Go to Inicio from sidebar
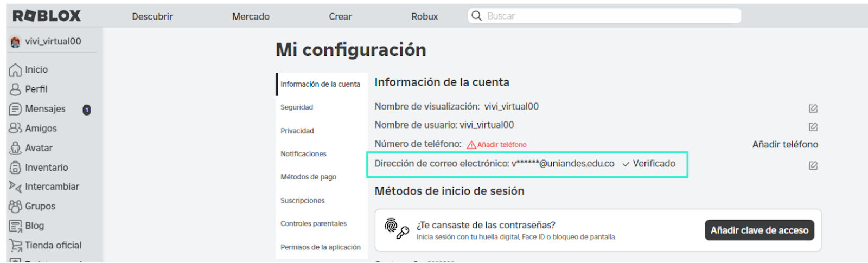The height and width of the screenshot is (263, 868). [36, 69]
